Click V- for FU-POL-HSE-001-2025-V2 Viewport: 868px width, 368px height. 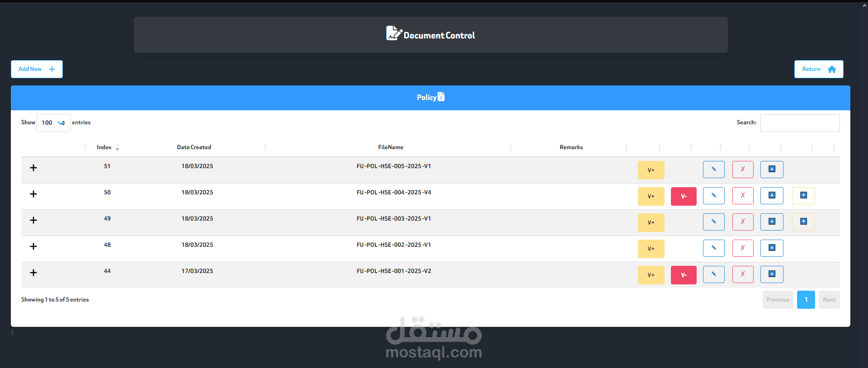tap(684, 275)
